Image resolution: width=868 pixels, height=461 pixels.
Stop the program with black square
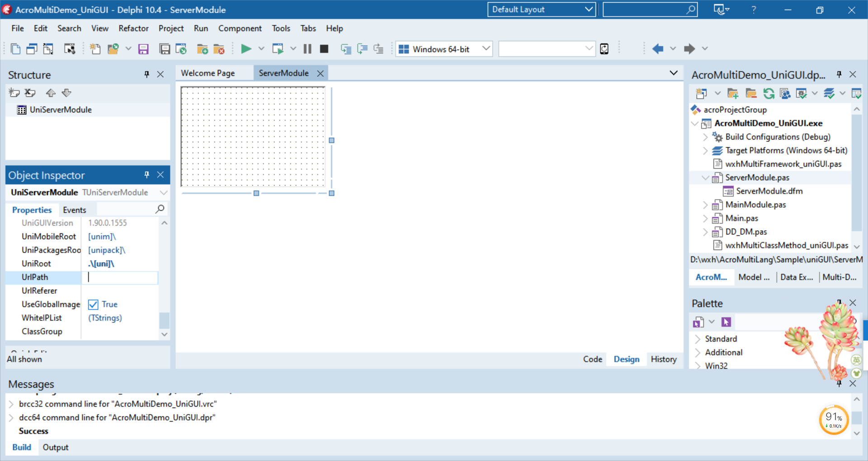pyautogui.click(x=324, y=49)
